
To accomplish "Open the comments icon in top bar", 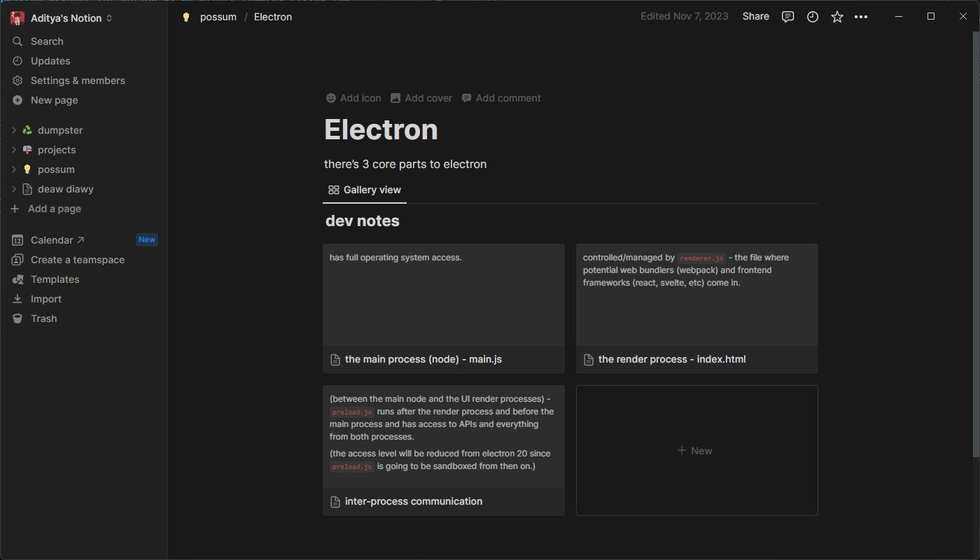I will click(x=787, y=17).
